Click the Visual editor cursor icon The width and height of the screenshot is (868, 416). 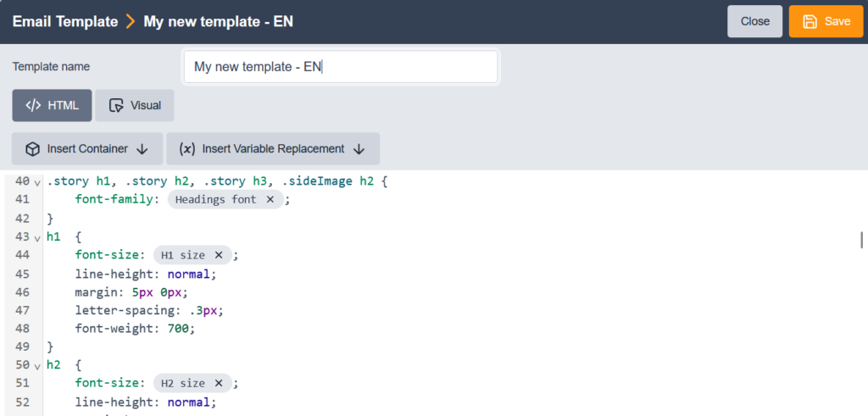tap(116, 106)
